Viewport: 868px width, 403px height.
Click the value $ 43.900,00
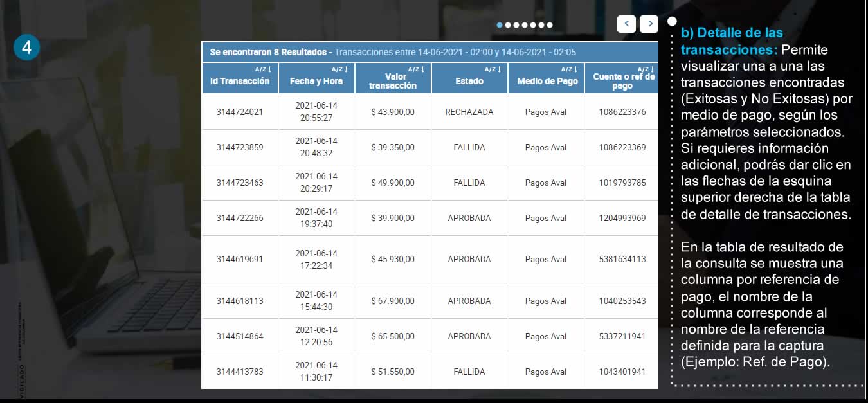(393, 112)
